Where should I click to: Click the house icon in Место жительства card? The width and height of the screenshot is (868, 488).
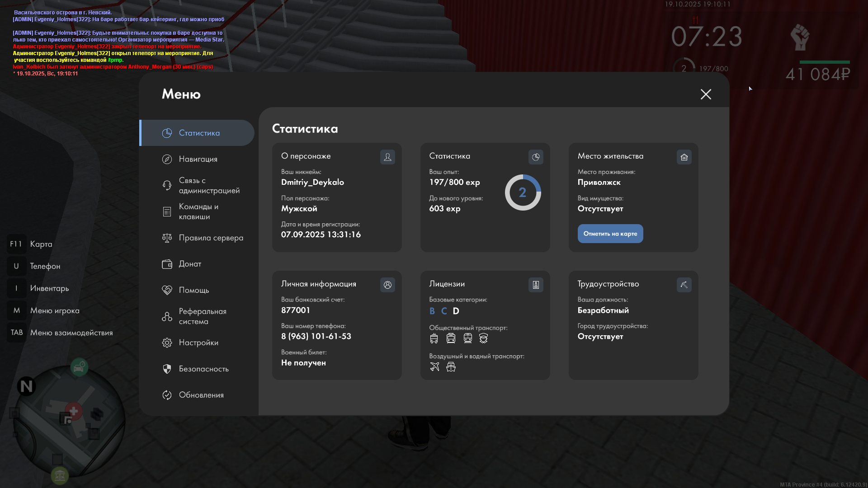[684, 157]
